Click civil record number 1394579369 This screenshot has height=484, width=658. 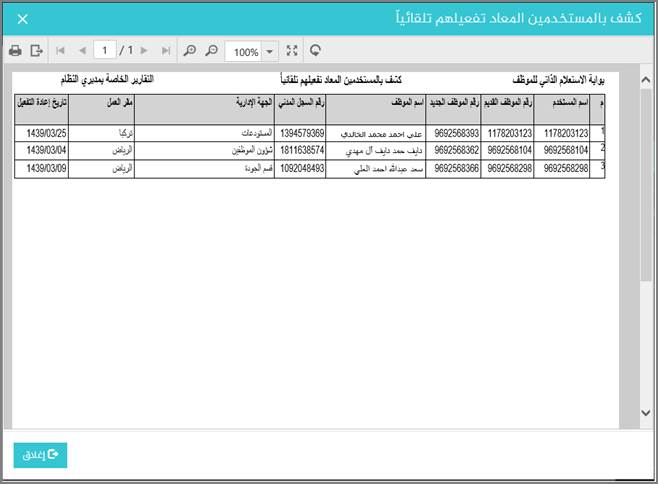tap(300, 133)
